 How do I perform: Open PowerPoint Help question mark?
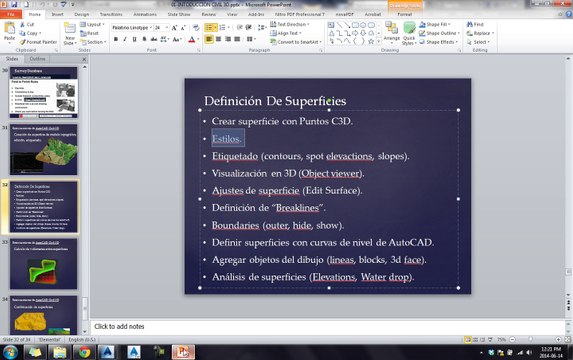tap(569, 14)
